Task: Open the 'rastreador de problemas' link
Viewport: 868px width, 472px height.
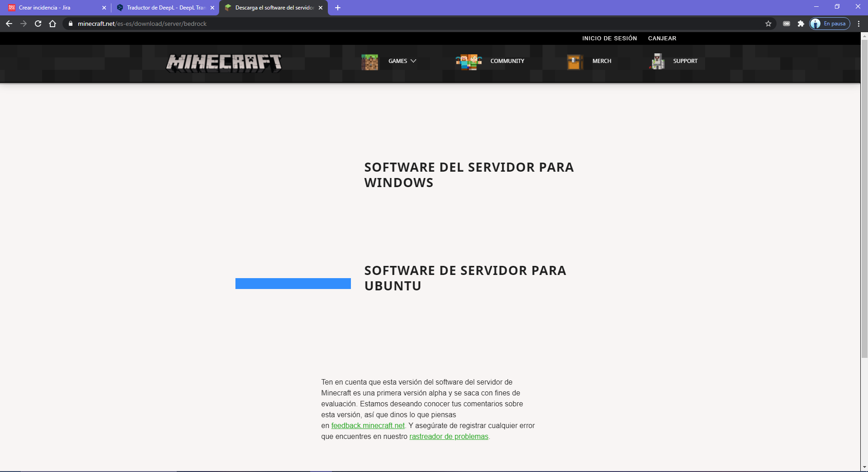Action: coord(449,437)
